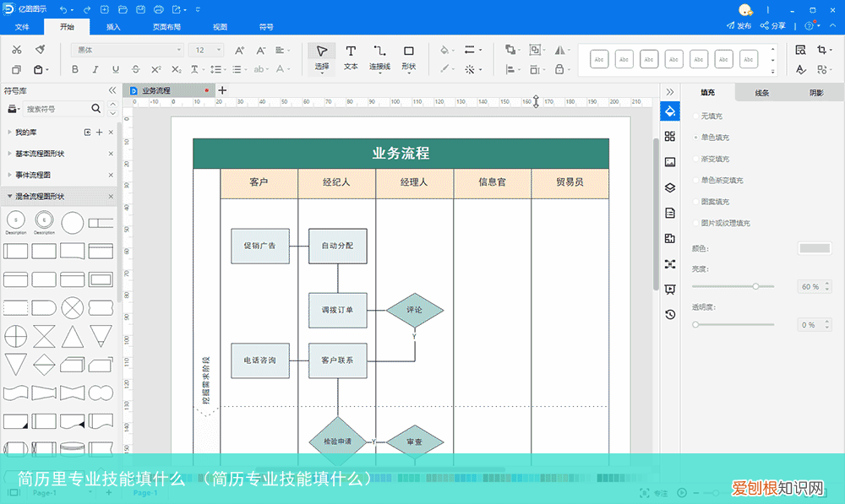Image resolution: width=845 pixels, height=504 pixels.
Task: Click the search magnifier in symbol library
Action: click(x=96, y=109)
